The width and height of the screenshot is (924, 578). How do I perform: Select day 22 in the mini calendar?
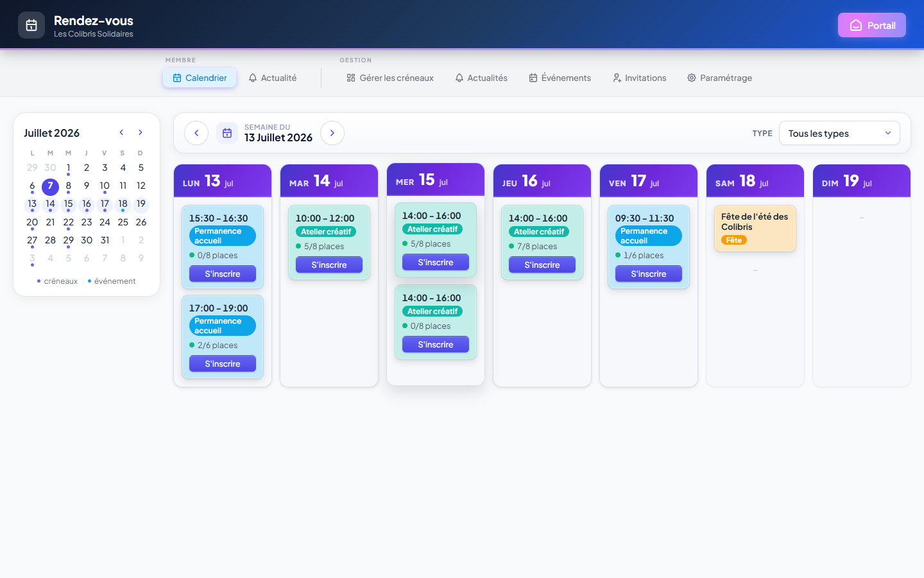pos(69,223)
